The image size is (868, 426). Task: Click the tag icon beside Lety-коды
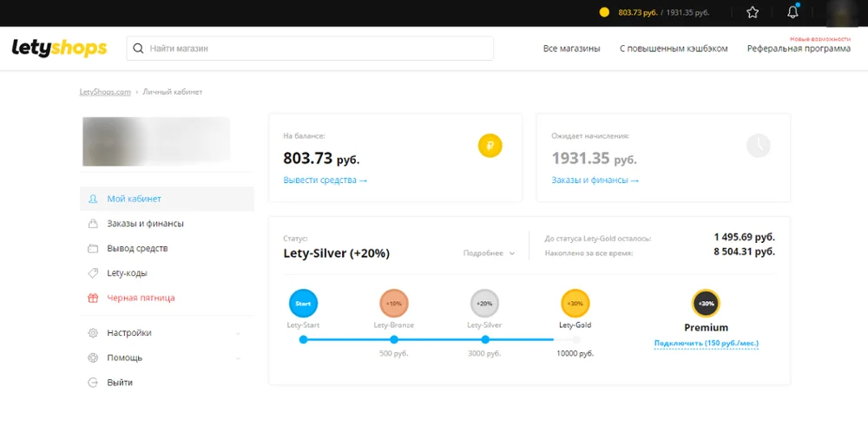click(93, 272)
